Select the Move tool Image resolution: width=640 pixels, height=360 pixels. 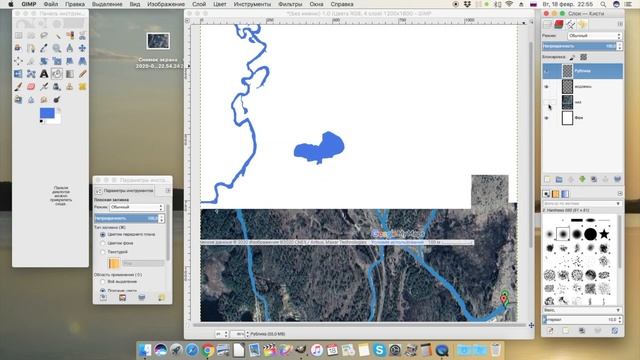coord(82,48)
